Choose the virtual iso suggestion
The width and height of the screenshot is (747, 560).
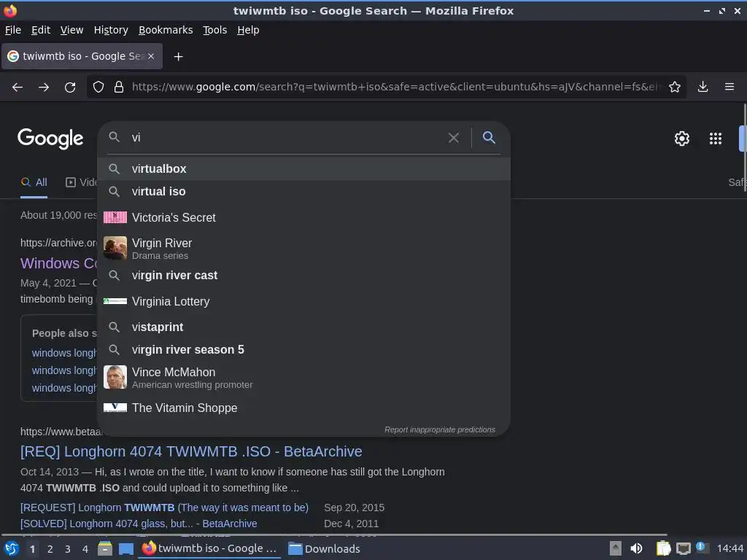(303, 192)
